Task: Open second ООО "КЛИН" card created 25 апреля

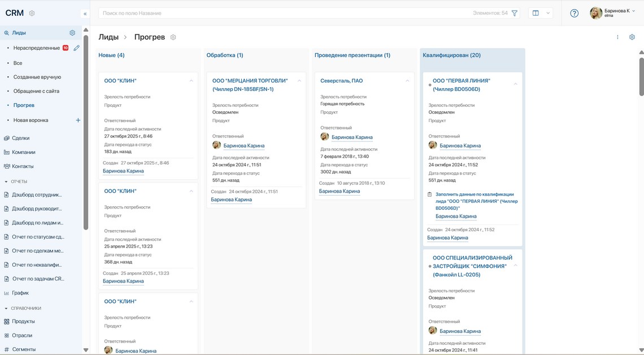Action: click(x=120, y=192)
